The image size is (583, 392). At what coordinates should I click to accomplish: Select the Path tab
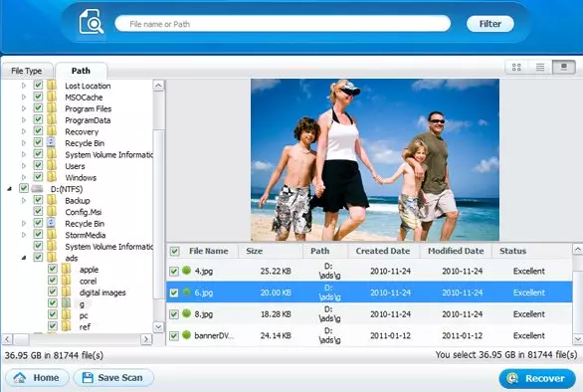81,71
